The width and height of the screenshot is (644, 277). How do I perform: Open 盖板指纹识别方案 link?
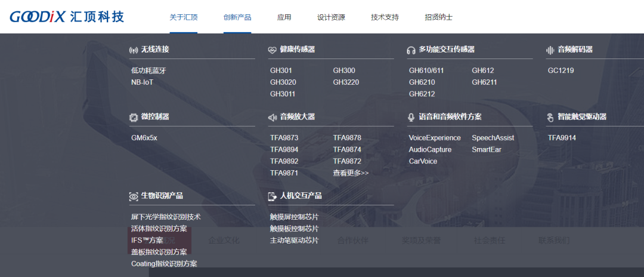click(x=159, y=252)
